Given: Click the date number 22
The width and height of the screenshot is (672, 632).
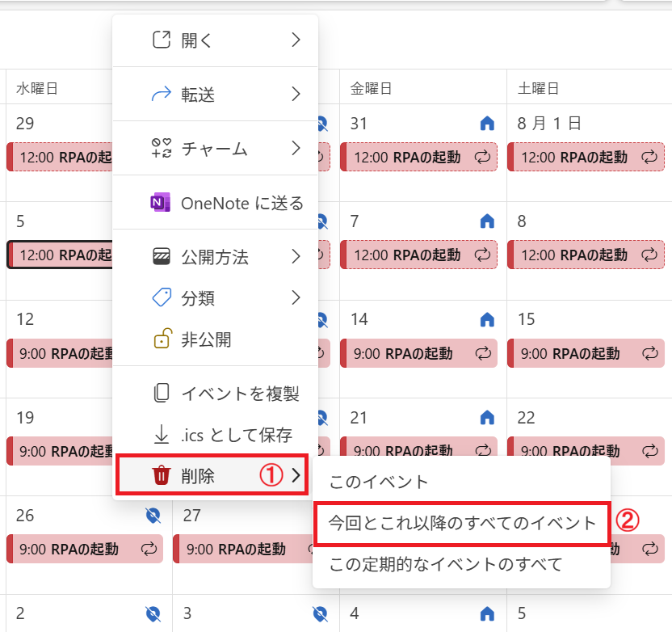Looking at the screenshot, I should pyautogui.click(x=527, y=418).
